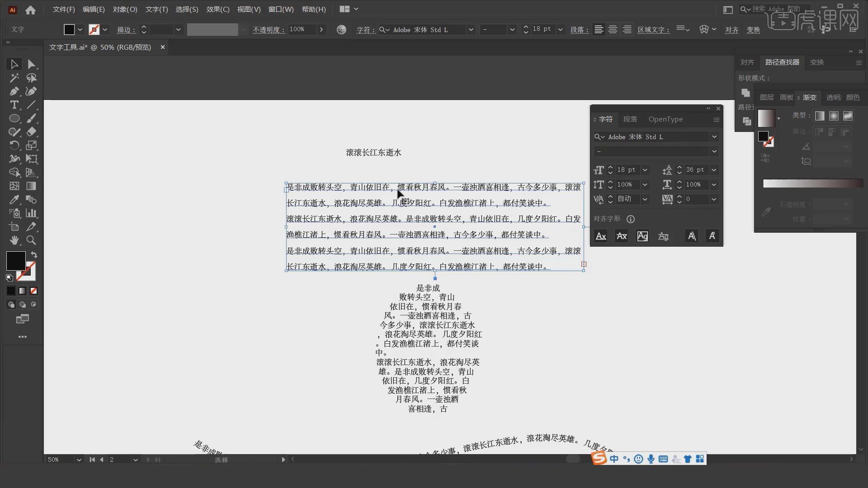Select the Paintbrush tool

(31, 118)
